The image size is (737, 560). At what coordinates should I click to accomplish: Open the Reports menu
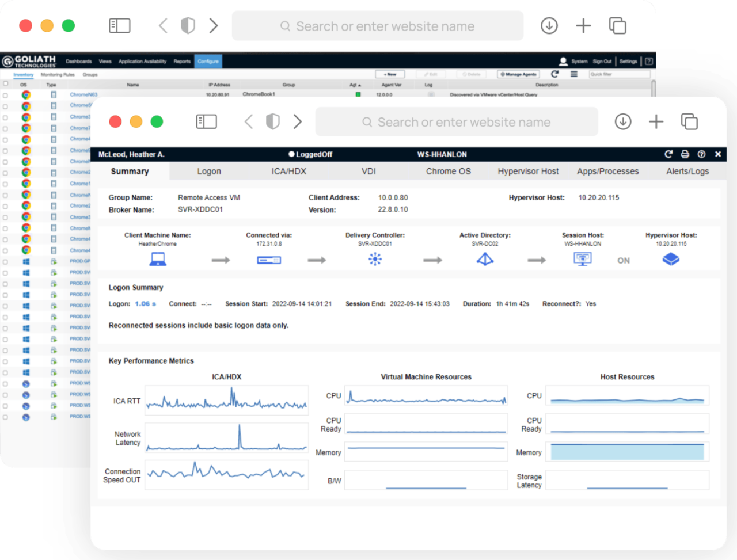coord(182,61)
